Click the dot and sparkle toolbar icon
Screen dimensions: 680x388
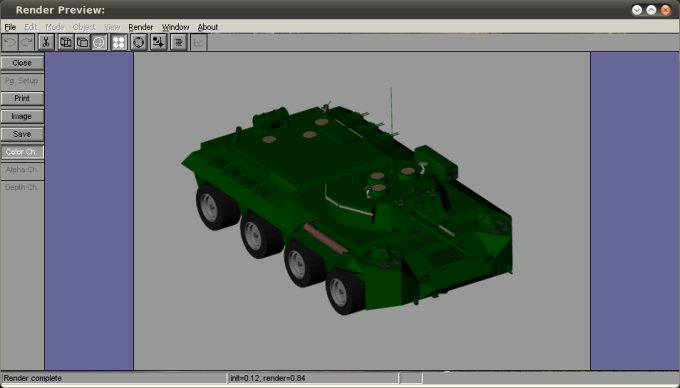tap(159, 42)
